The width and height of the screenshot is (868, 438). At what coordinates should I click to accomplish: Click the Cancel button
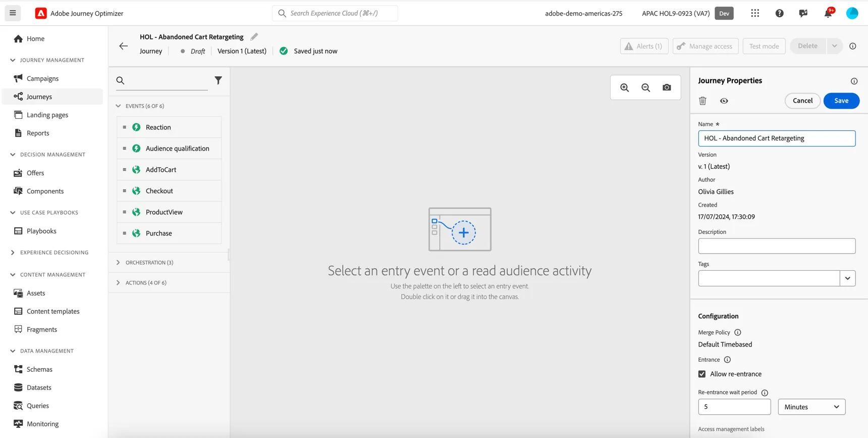click(802, 101)
